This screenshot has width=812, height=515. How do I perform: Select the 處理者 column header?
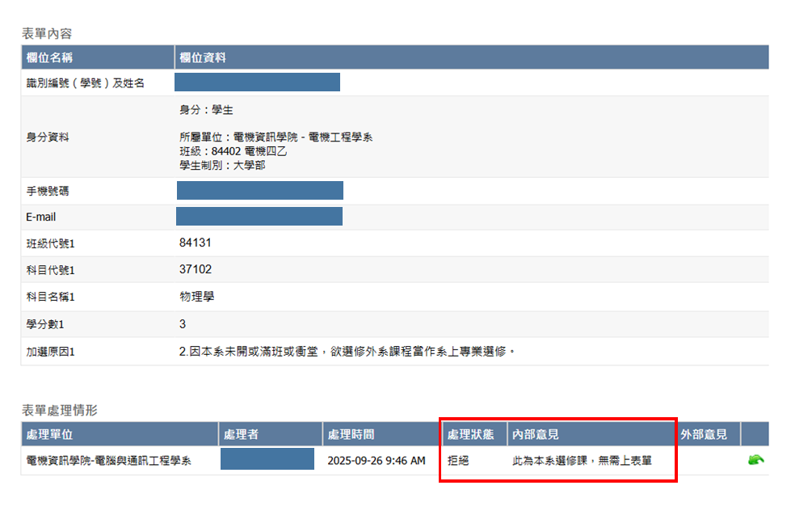pos(241,434)
